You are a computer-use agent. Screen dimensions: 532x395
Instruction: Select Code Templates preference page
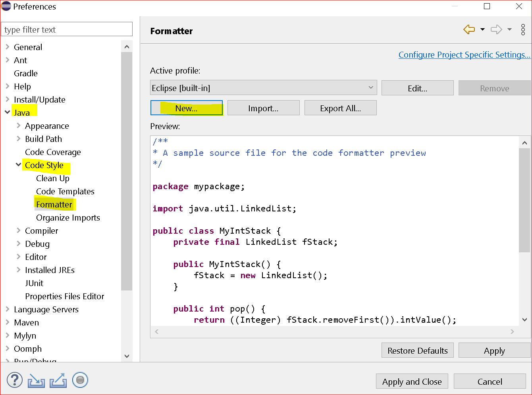tap(65, 191)
